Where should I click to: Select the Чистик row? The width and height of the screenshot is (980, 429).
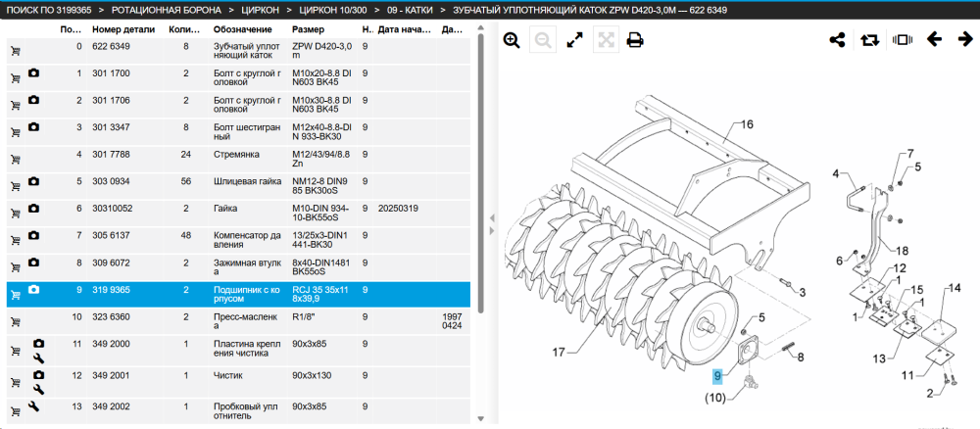pyautogui.click(x=238, y=382)
